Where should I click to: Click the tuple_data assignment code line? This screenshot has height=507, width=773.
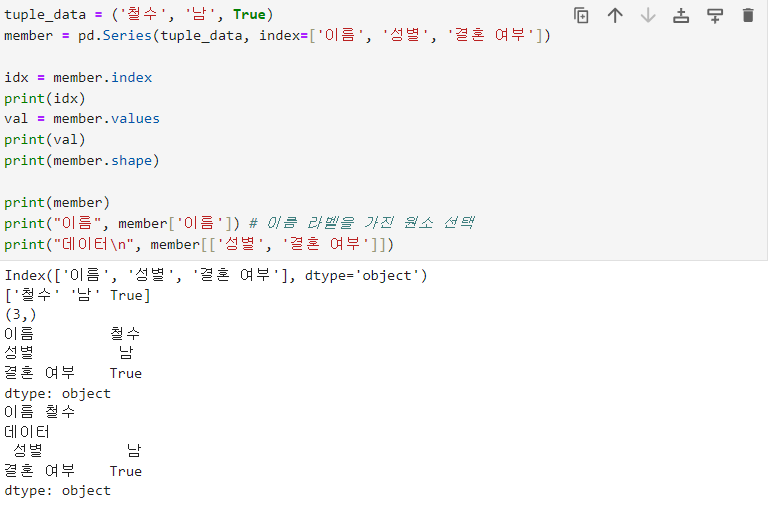click(139, 14)
